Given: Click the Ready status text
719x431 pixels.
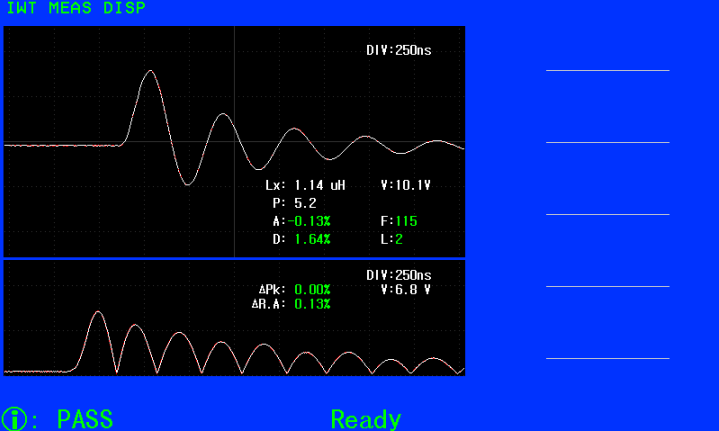Looking at the screenshot, I should pos(366,419).
